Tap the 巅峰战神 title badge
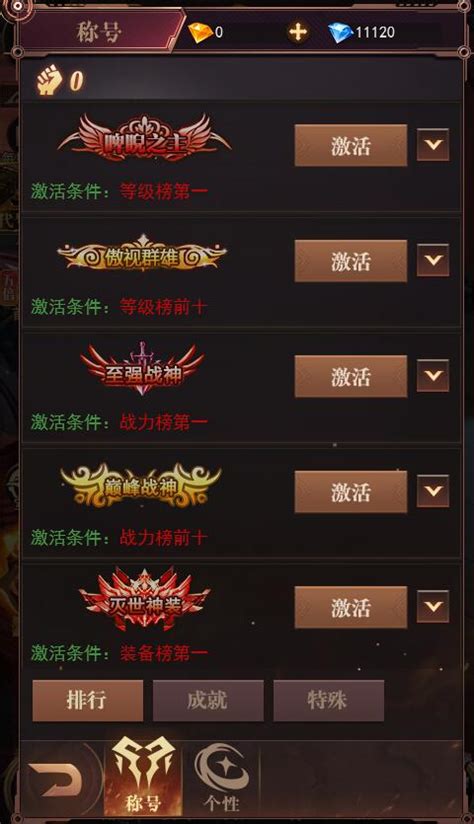 coord(141,486)
